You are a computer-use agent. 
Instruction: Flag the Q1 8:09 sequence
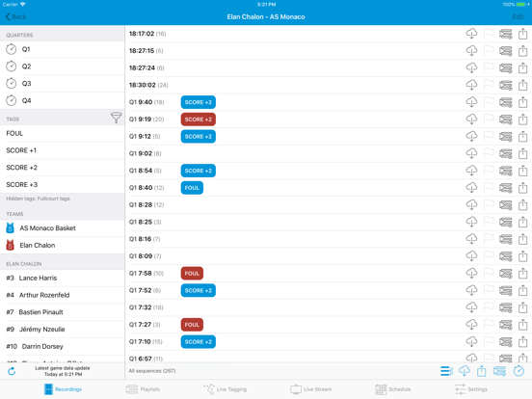point(489,255)
